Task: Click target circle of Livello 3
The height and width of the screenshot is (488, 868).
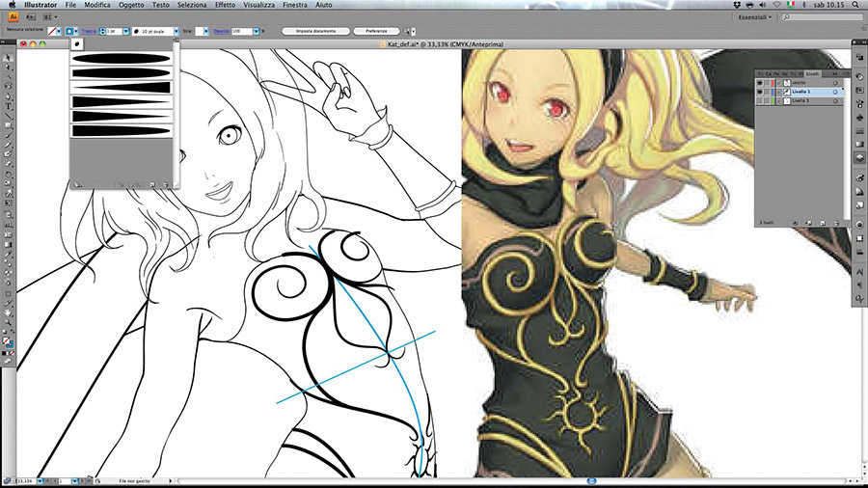Action: click(x=835, y=101)
